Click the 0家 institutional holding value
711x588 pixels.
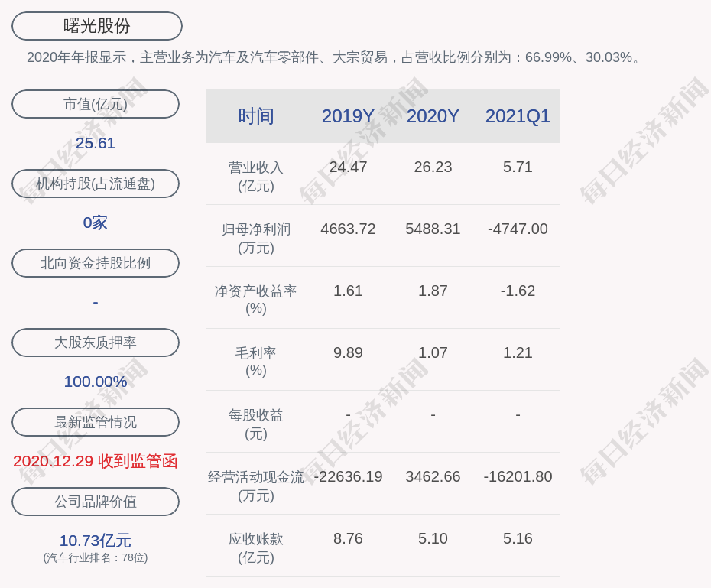96,223
